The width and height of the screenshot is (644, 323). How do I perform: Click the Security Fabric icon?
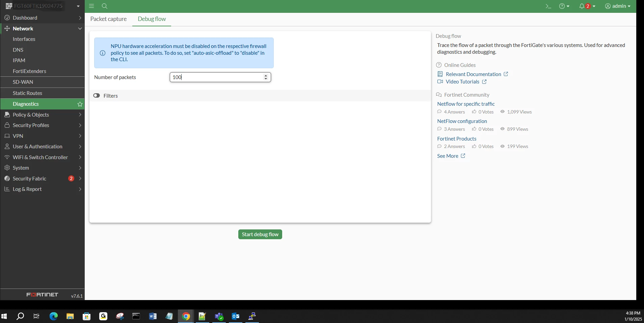7,178
